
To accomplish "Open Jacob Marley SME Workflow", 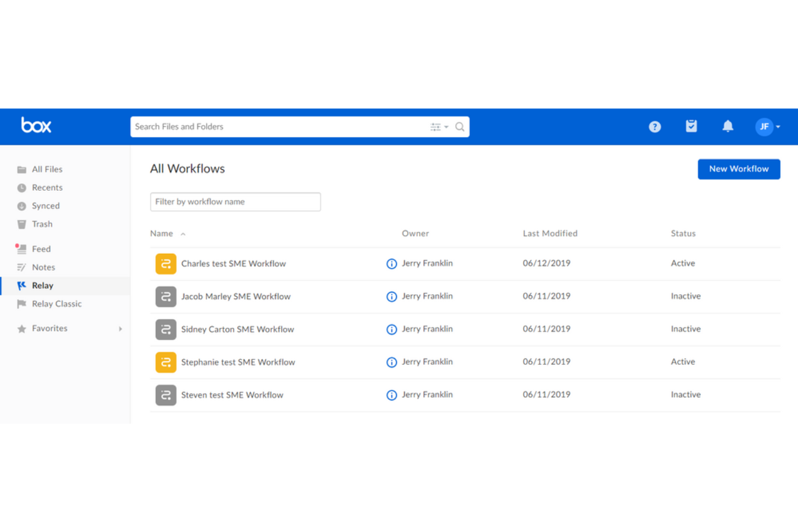I will (236, 296).
